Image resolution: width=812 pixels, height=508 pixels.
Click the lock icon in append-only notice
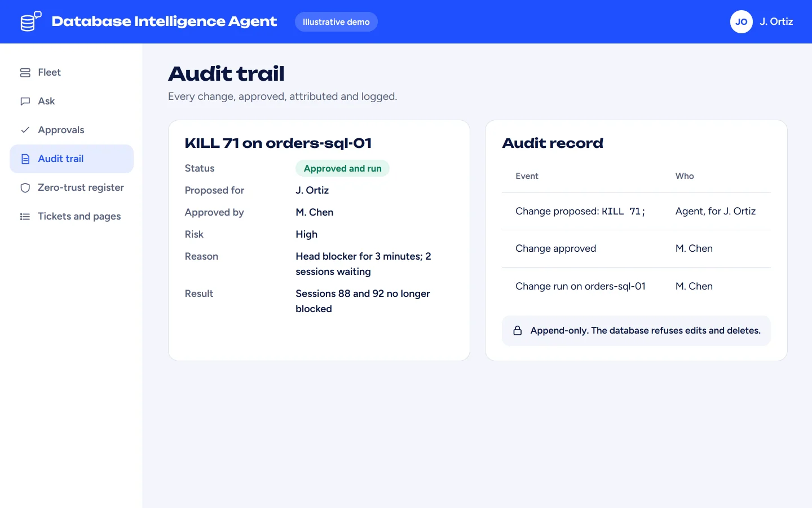tap(518, 331)
